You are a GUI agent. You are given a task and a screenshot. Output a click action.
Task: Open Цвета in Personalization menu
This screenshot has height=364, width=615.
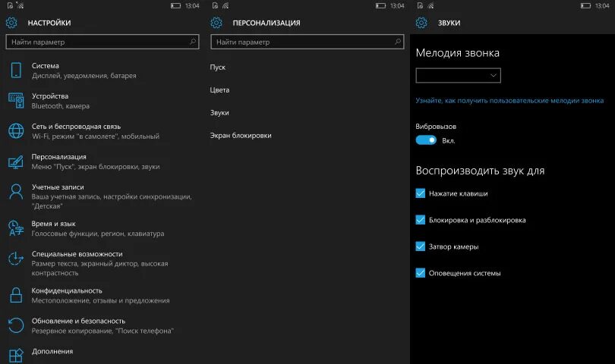219,89
